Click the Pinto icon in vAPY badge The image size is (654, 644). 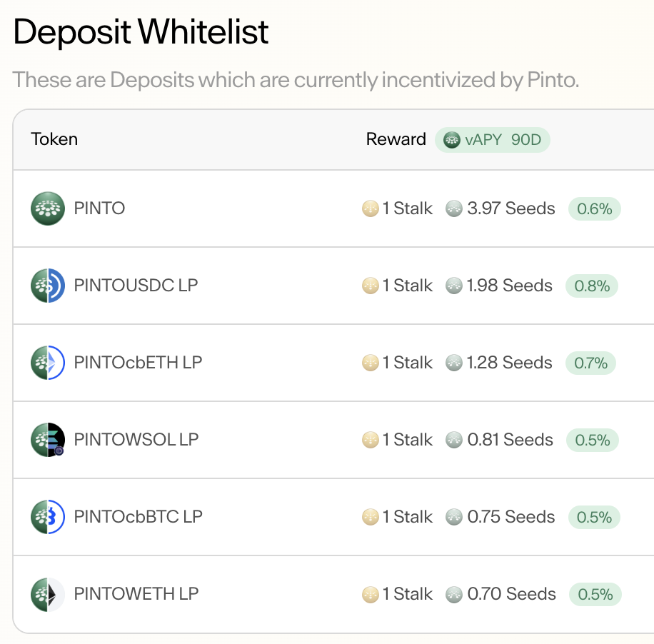(x=452, y=140)
